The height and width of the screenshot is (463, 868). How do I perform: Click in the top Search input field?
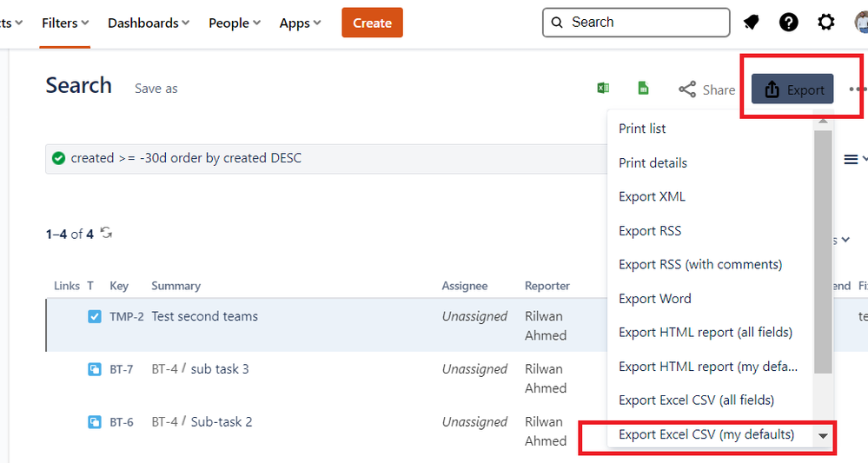[636, 22]
